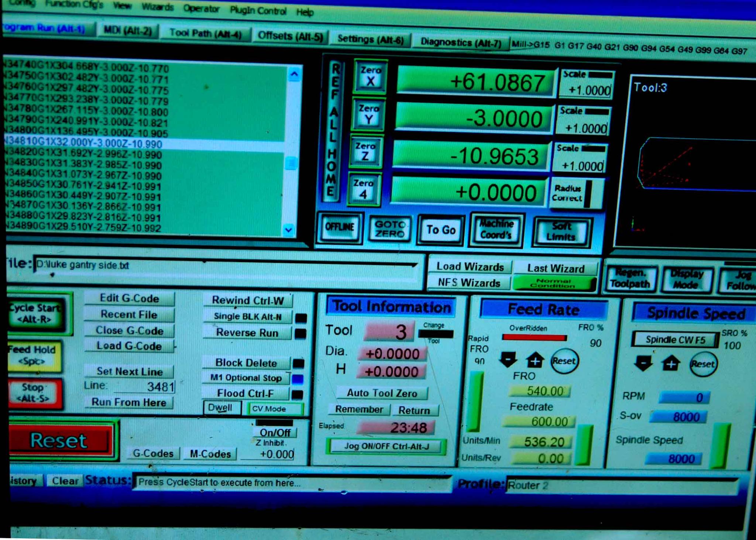756x540 pixels.
Task: Open the Operator menu
Action: (x=201, y=8)
